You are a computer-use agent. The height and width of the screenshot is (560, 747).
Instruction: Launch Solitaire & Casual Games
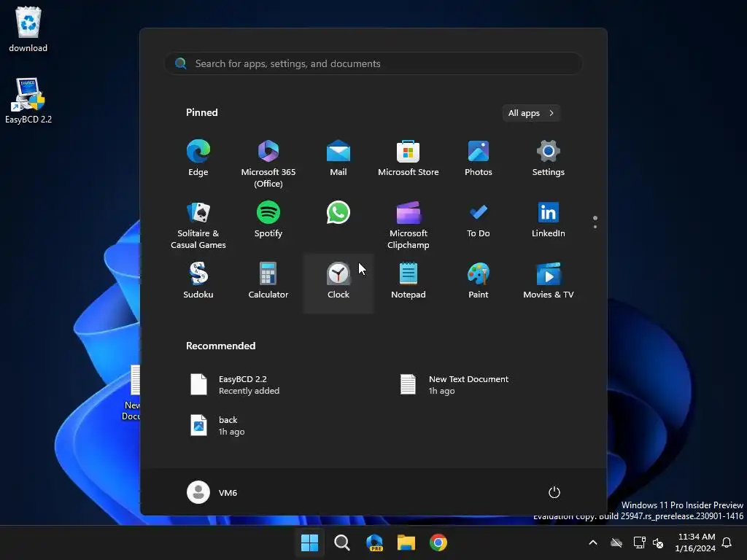[x=198, y=225]
